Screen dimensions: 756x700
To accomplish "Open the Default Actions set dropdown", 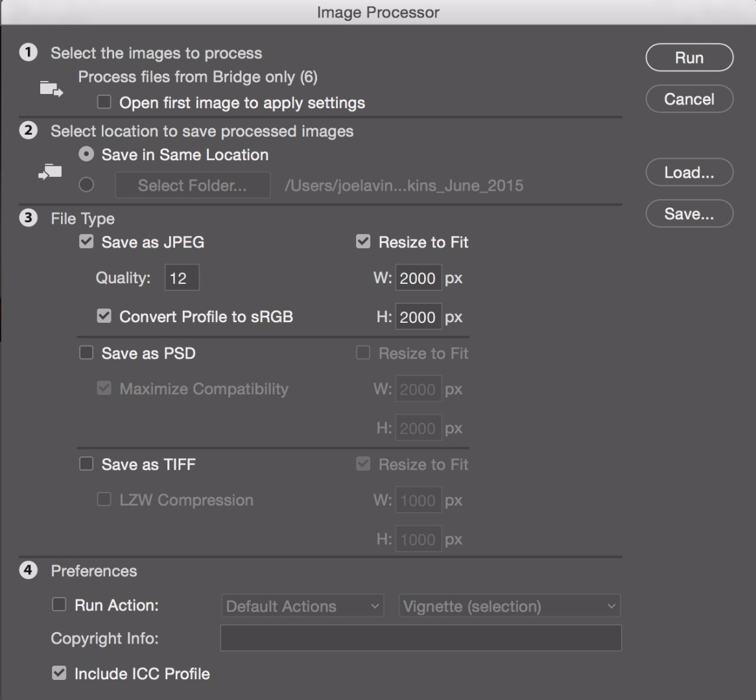I will pos(302,606).
